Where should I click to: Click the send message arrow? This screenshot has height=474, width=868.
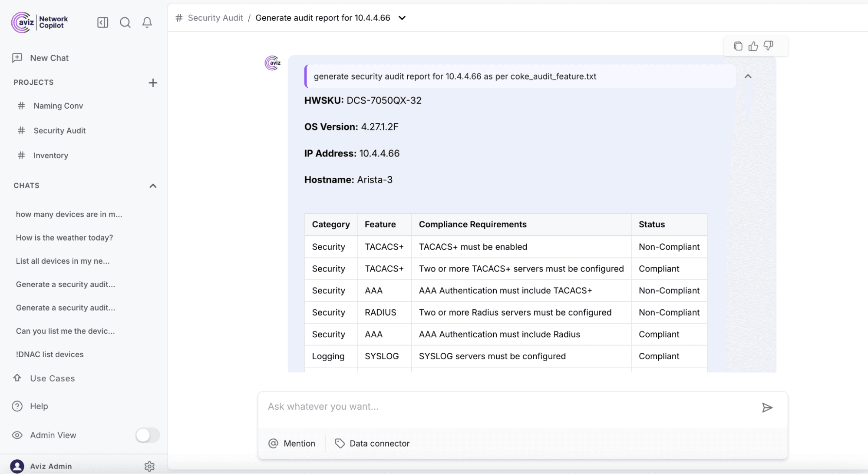pos(768,408)
